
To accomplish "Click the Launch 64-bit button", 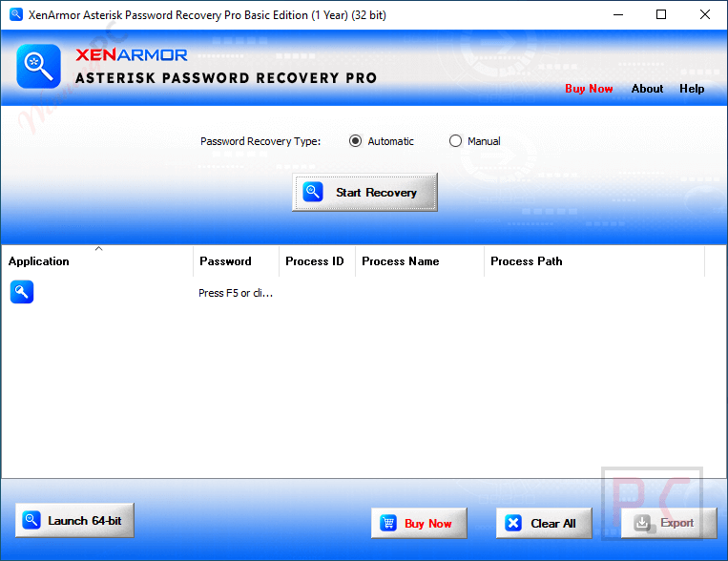I will point(74,521).
